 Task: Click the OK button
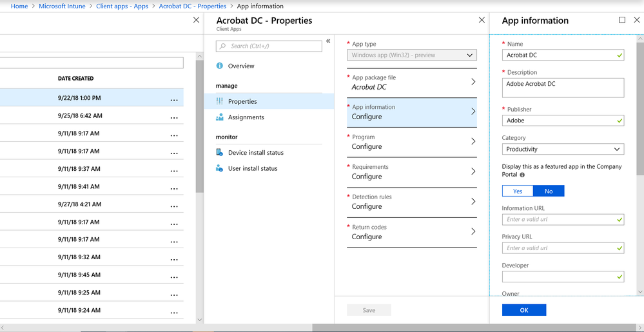click(524, 310)
